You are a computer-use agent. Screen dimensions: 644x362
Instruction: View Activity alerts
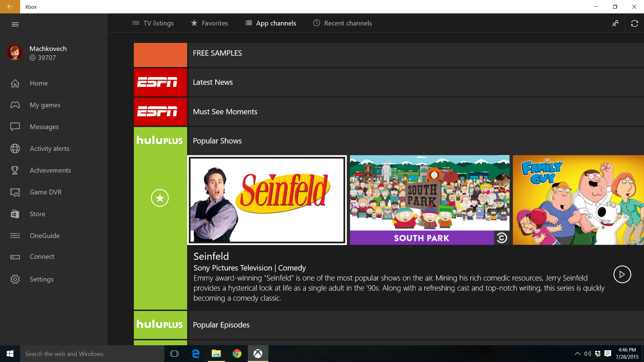pyautogui.click(x=49, y=148)
